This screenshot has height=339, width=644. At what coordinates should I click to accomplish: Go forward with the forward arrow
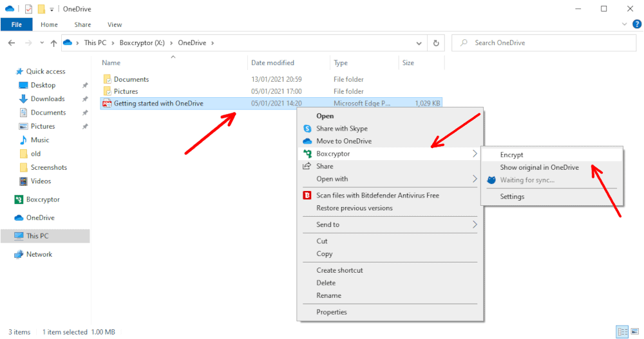[28, 42]
